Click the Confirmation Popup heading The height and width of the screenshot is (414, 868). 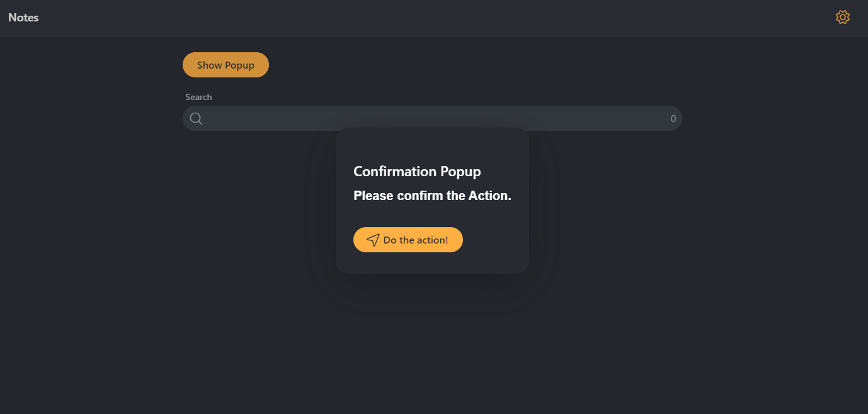click(417, 171)
